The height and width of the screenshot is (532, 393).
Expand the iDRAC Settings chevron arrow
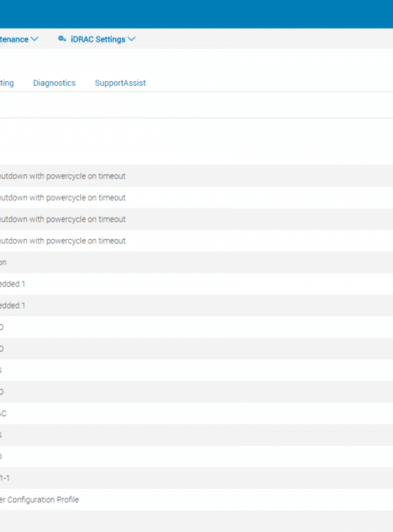coord(132,39)
